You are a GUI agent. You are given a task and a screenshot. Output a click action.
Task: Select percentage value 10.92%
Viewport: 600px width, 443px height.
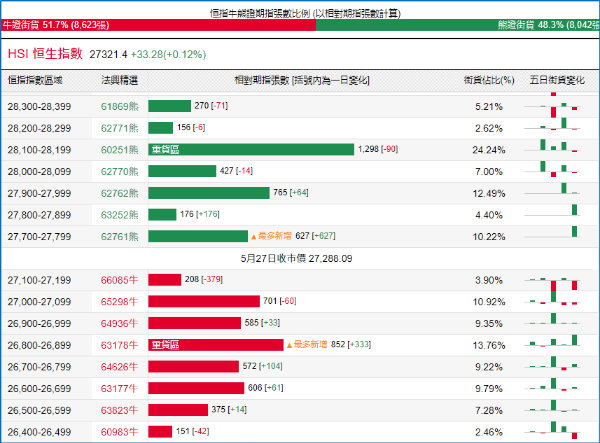tap(489, 302)
